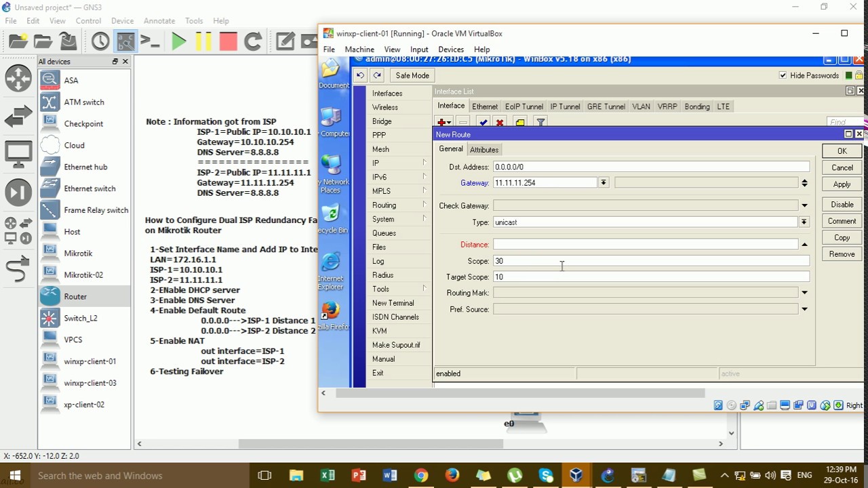The width and height of the screenshot is (868, 488).
Task: Click Task View icon on taskbar
Action: tap(265, 475)
